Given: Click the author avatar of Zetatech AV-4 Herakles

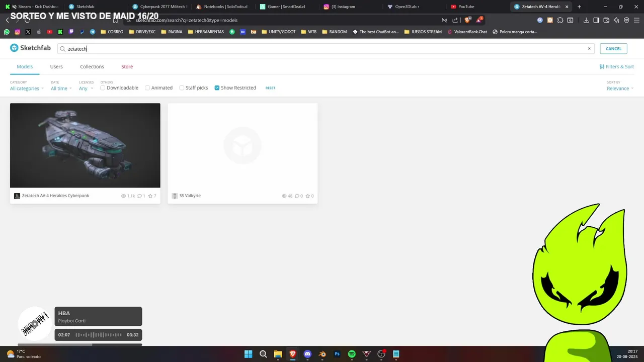Looking at the screenshot, I should [x=17, y=196].
